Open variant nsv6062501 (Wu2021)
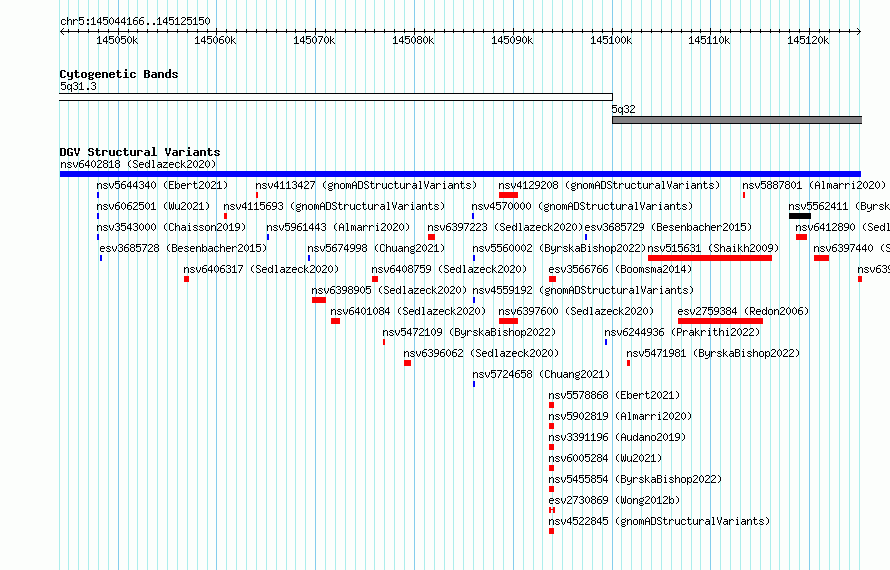890x570 pixels. 153,206
